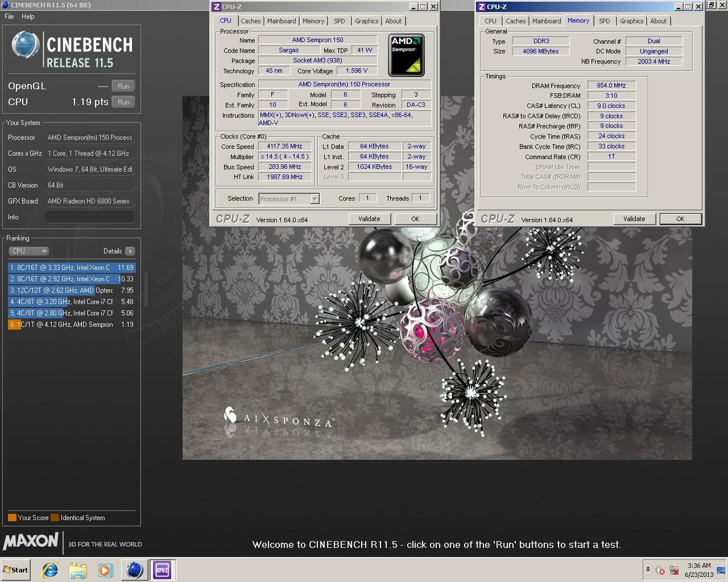The width and height of the screenshot is (728, 582).
Task: Switch to SPD tab in right CPU-Z window
Action: (x=605, y=21)
